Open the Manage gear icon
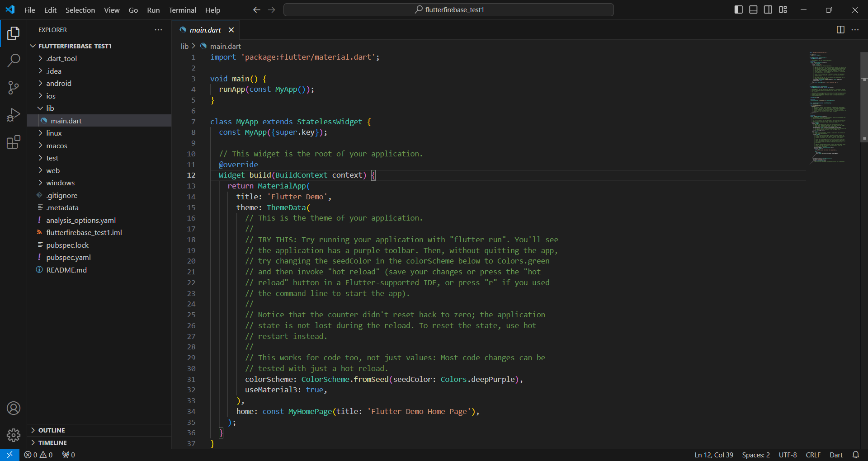 pyautogui.click(x=14, y=435)
